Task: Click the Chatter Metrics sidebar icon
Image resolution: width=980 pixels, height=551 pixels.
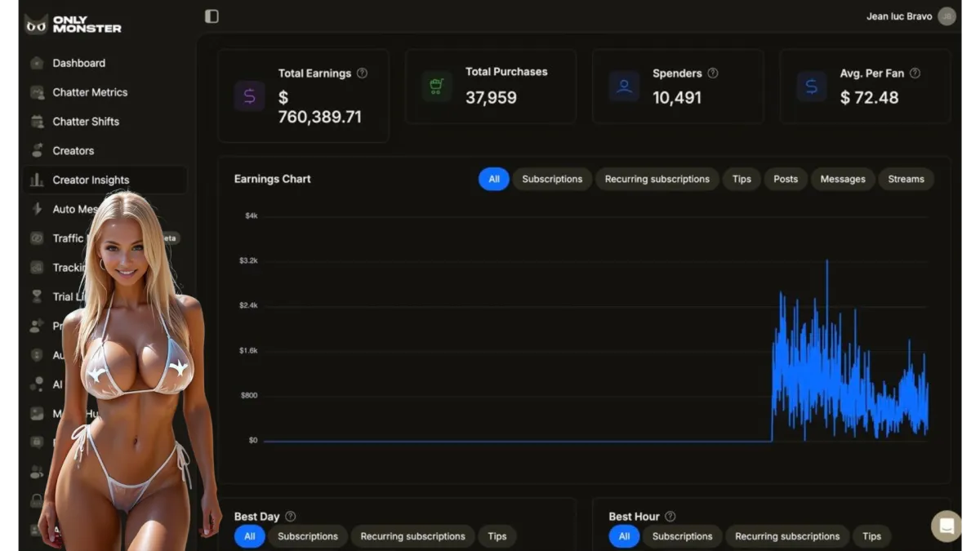Action: click(37, 92)
